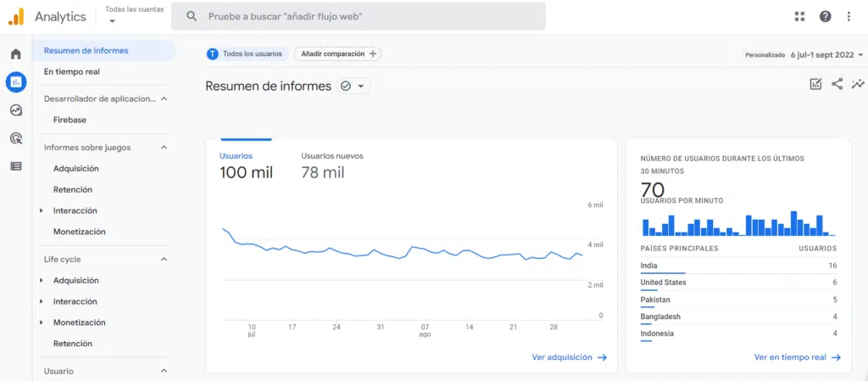Open the Help question mark icon

826,17
